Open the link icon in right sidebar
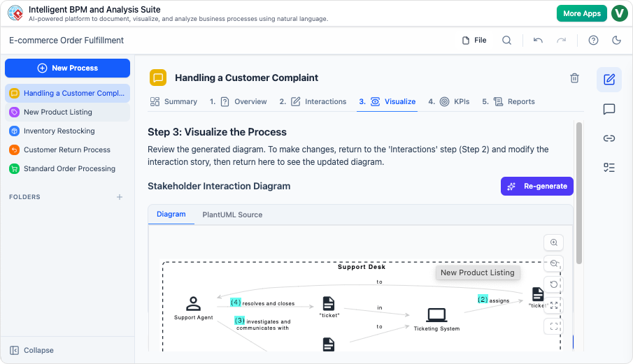This screenshot has width=633, height=364. coord(609,138)
